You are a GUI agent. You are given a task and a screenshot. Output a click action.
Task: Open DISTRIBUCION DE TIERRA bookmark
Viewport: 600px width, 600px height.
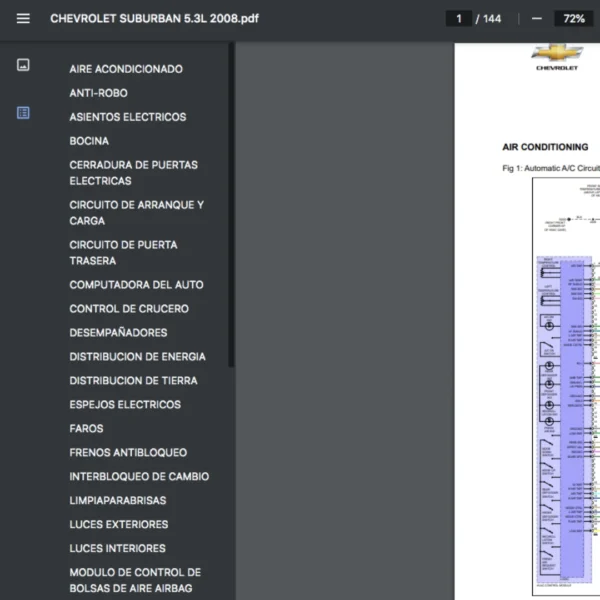[133, 380]
